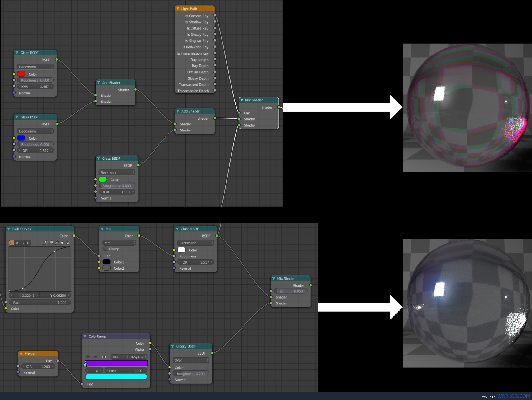Click the X 0.22045 field in RGB Curves
This screenshot has width=532, height=400.
coord(24,295)
